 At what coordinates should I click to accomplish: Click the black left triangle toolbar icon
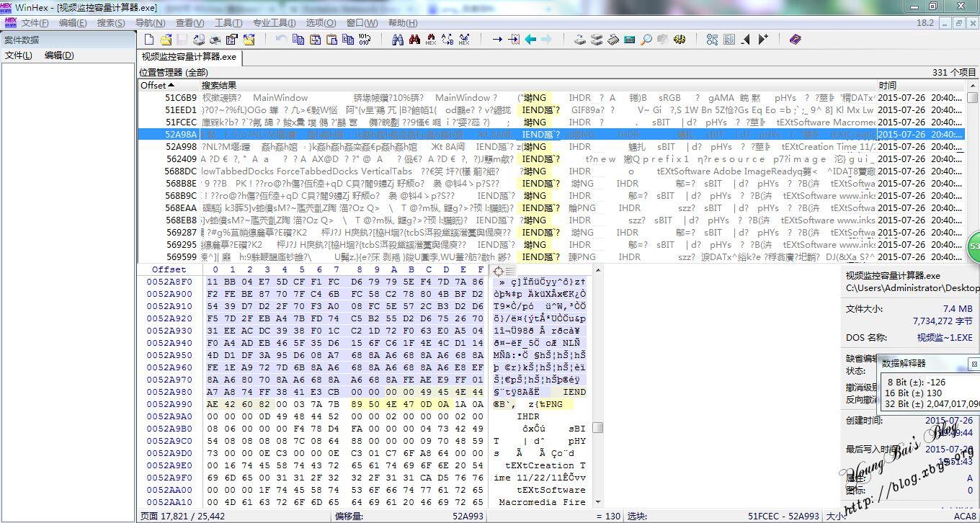tap(745, 40)
